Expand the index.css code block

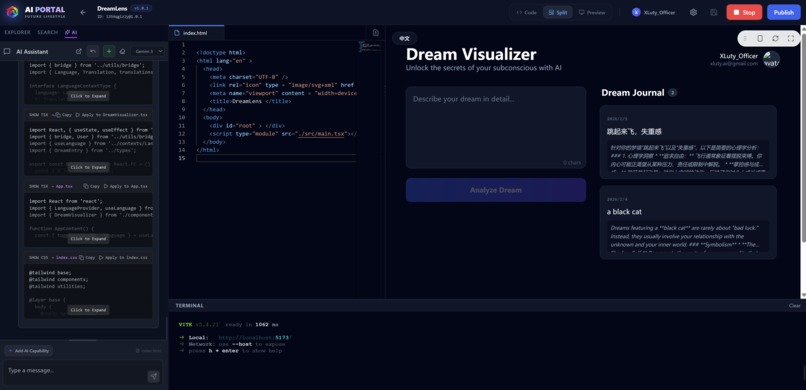point(88,310)
